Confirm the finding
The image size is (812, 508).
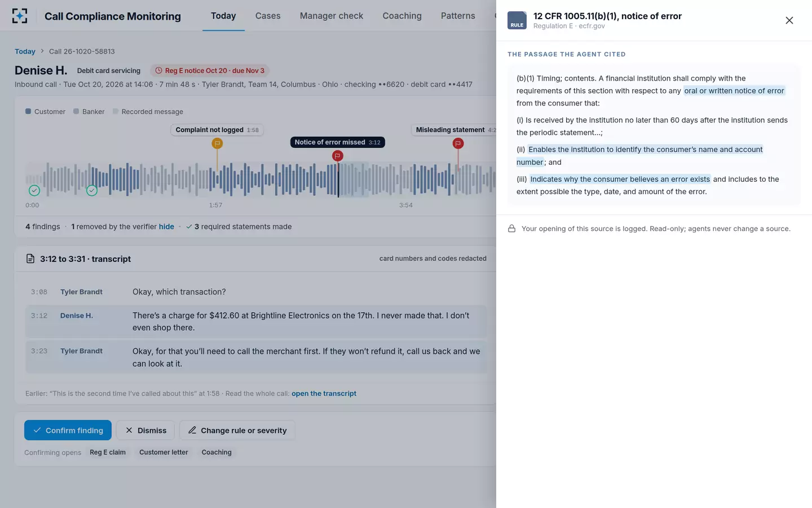click(x=68, y=430)
